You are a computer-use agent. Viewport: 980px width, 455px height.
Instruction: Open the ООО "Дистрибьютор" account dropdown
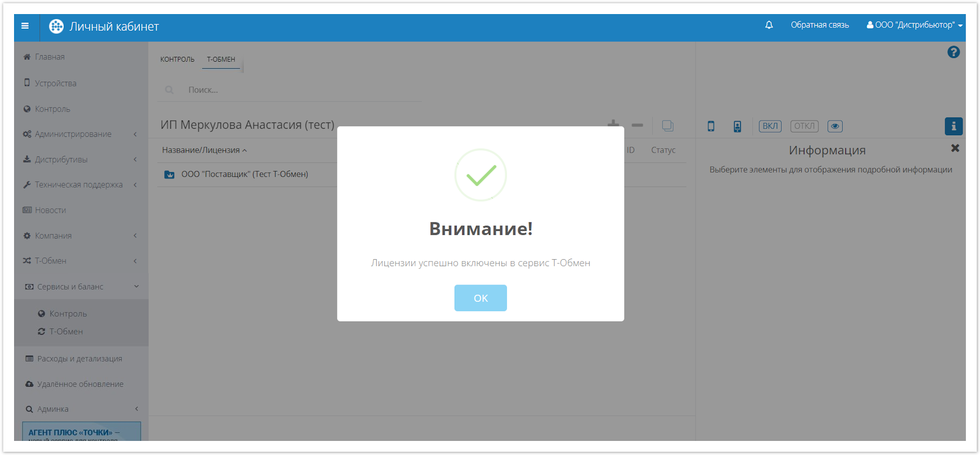point(914,25)
